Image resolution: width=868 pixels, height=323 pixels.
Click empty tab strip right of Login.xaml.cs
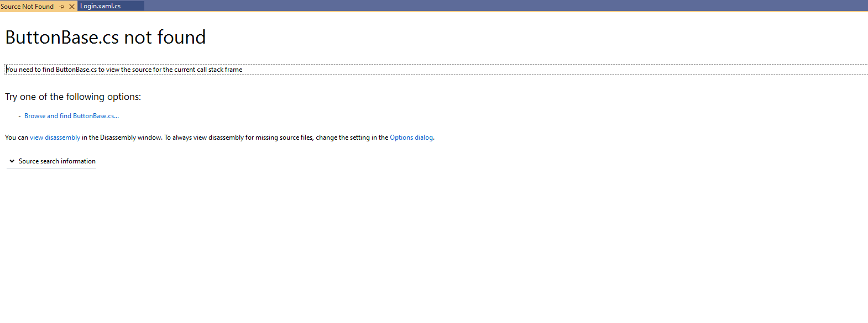498,6
